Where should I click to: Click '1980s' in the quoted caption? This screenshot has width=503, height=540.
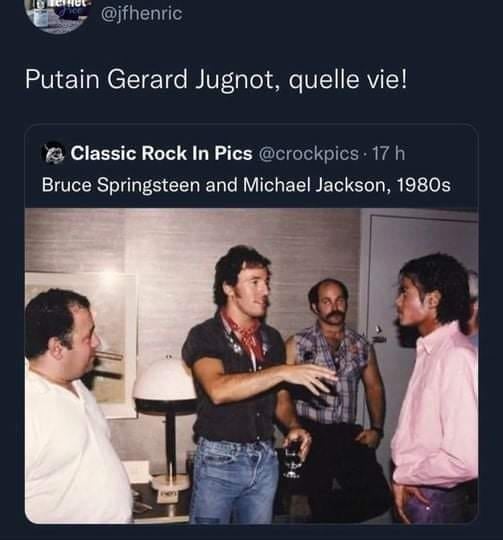424,185
